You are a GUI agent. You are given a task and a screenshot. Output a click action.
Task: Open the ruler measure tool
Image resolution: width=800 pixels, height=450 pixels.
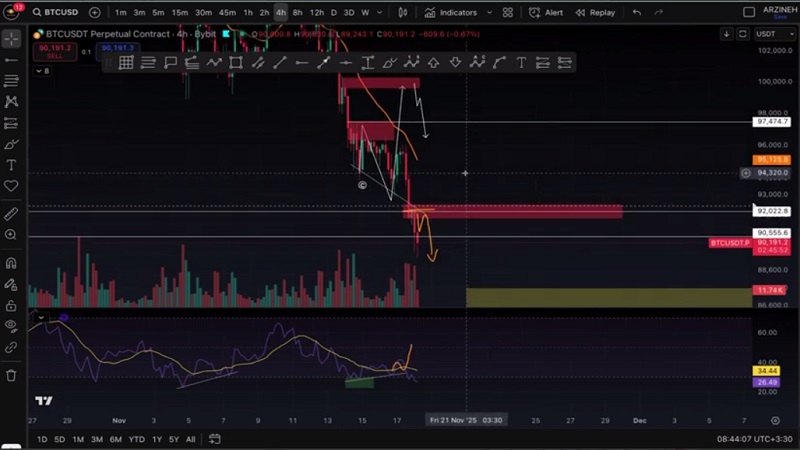pyautogui.click(x=12, y=214)
